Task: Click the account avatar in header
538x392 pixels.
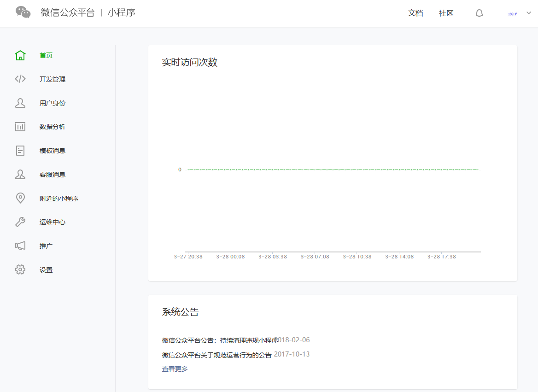Action: tap(513, 14)
